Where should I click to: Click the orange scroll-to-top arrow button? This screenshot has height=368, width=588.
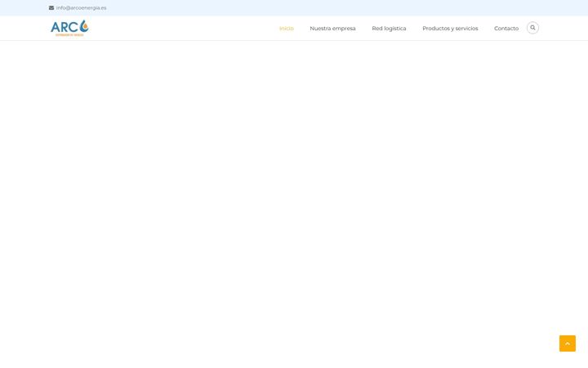click(x=567, y=343)
